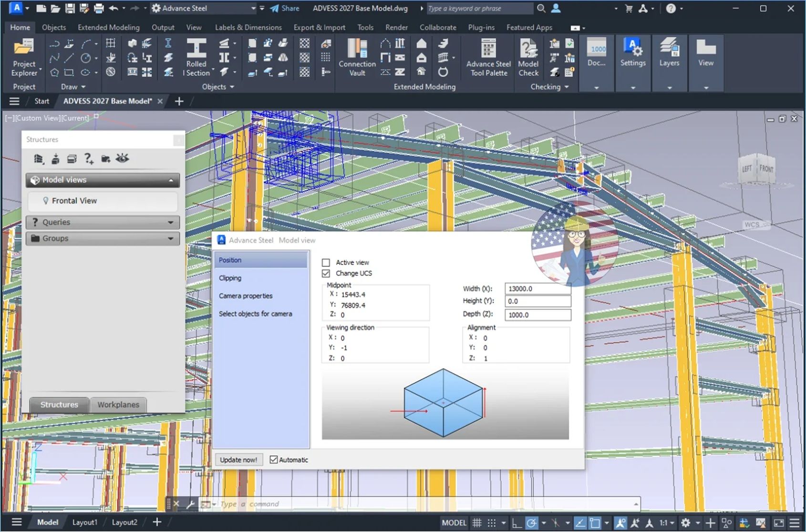Select the line draw tool in ribbon

[69, 58]
